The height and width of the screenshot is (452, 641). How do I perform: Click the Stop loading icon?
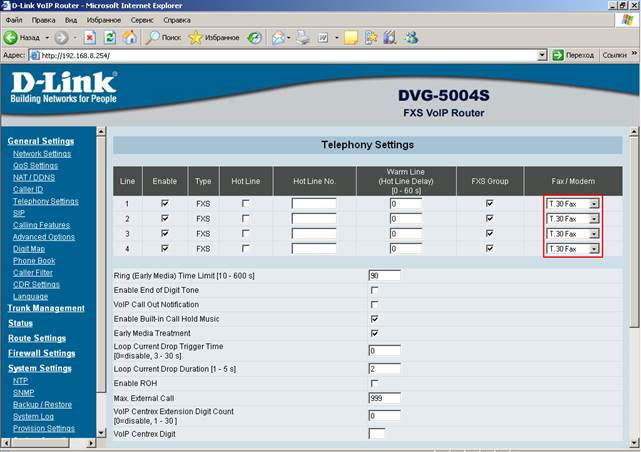[x=89, y=37]
